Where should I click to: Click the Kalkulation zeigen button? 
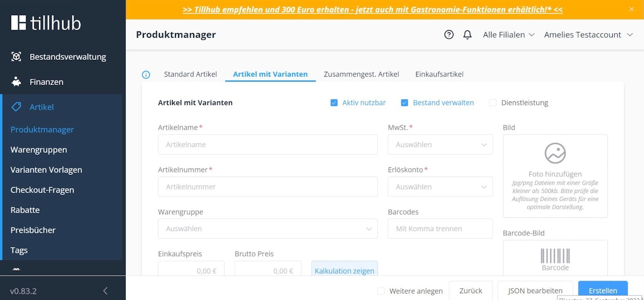pos(344,270)
